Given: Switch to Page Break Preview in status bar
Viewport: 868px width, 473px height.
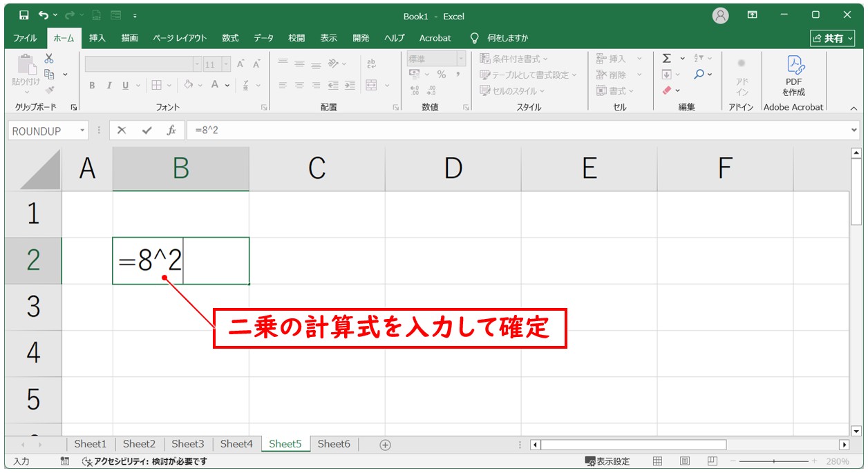Looking at the screenshot, I should pos(711,461).
